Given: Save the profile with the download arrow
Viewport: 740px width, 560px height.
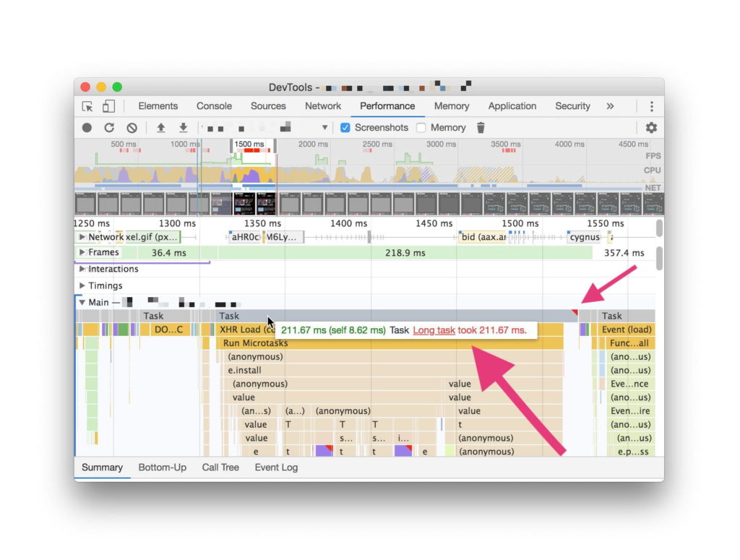Looking at the screenshot, I should [184, 128].
